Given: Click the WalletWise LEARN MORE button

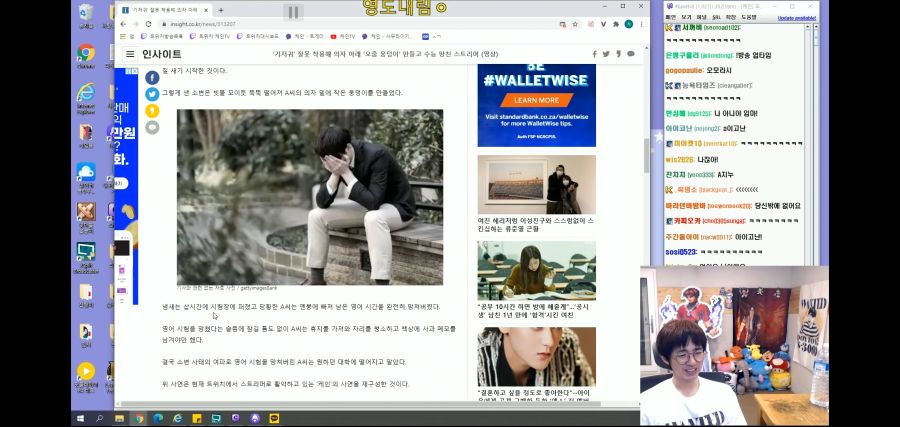Looking at the screenshot, I should click(x=537, y=100).
